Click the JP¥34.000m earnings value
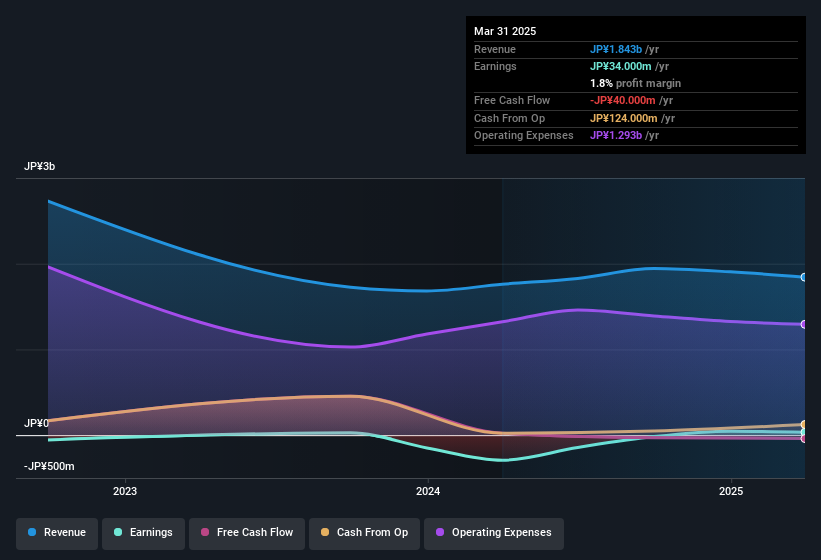821x560 pixels. tap(620, 66)
